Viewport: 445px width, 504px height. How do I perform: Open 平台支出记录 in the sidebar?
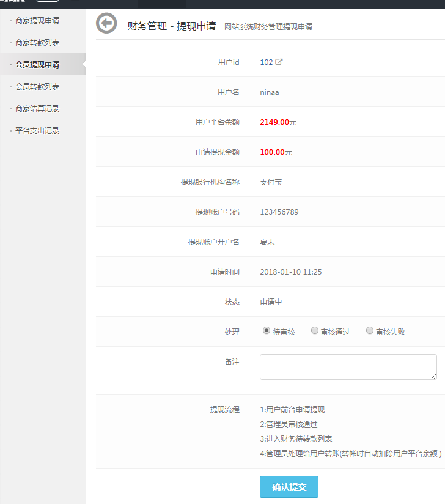click(x=37, y=131)
